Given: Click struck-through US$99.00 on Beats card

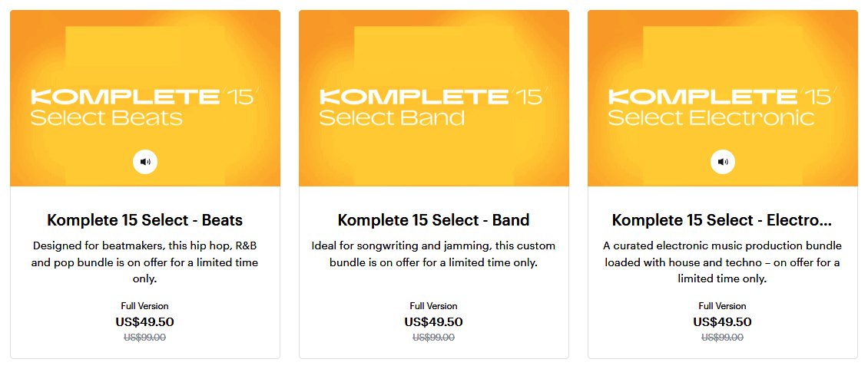Looking at the screenshot, I should click(x=145, y=338).
